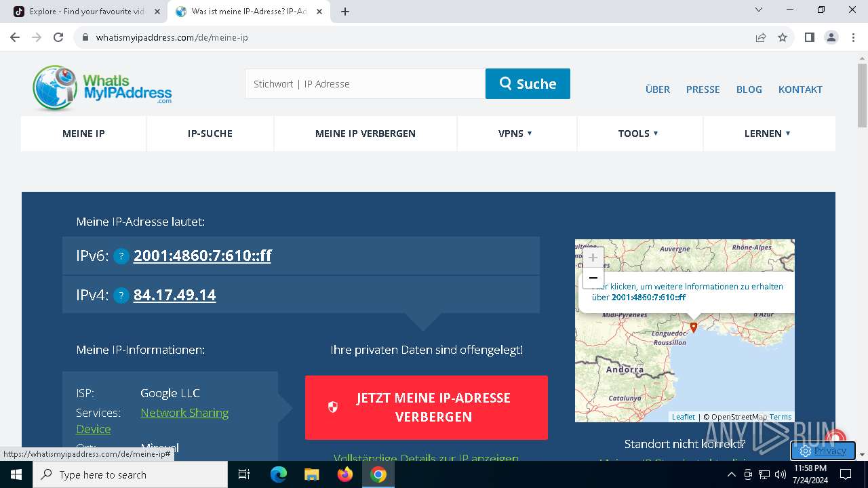The image size is (868, 488).
Task: Focus the Stichwort IP Adresse search field
Action: point(365,83)
